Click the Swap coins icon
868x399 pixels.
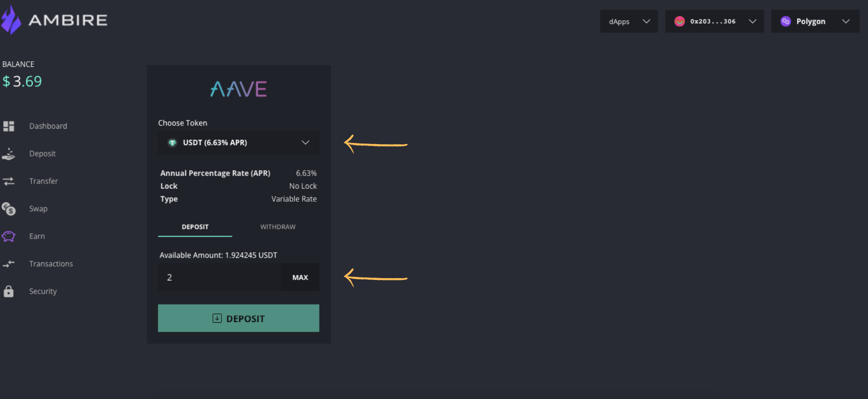(x=9, y=209)
